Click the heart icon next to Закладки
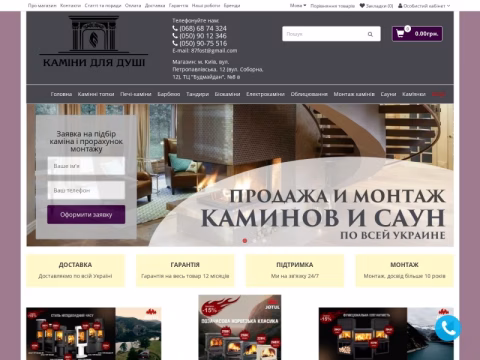This screenshot has height=360, width=480. (x=362, y=6)
